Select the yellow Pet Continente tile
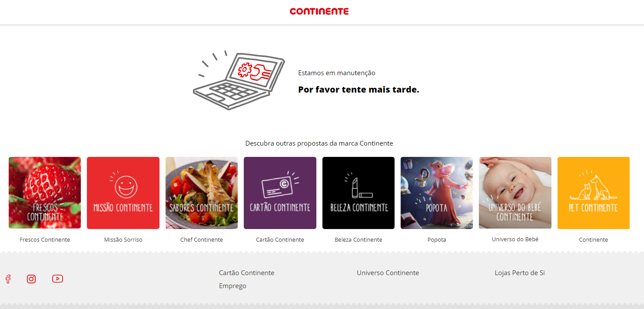Screen dimensions: 644x309 [x=594, y=193]
